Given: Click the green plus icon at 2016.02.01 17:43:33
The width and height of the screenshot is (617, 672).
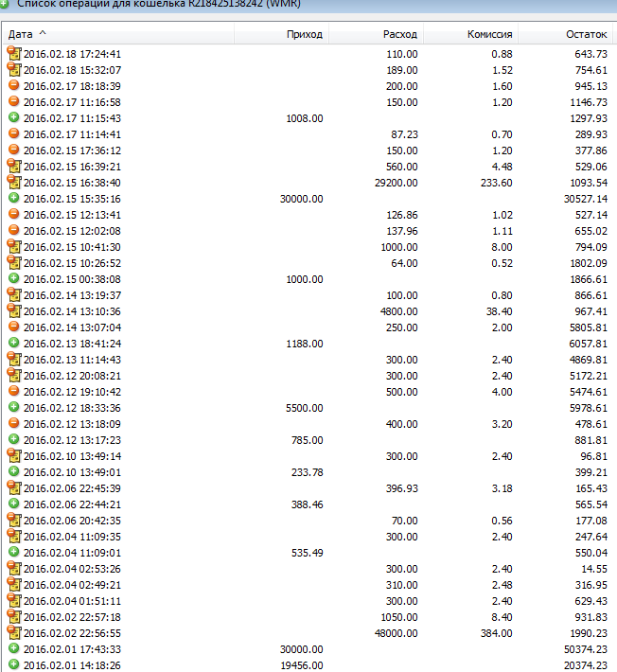Looking at the screenshot, I should pos(13,648).
